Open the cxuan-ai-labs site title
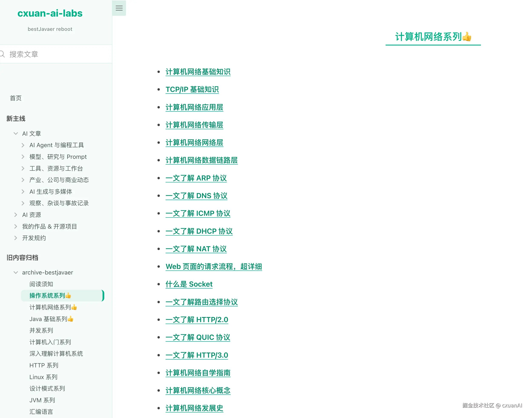 (50, 13)
